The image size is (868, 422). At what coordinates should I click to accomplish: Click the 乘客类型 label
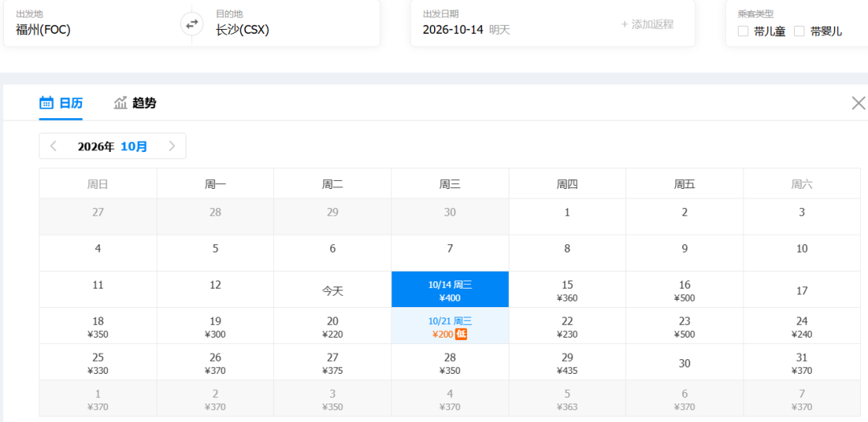point(755,14)
